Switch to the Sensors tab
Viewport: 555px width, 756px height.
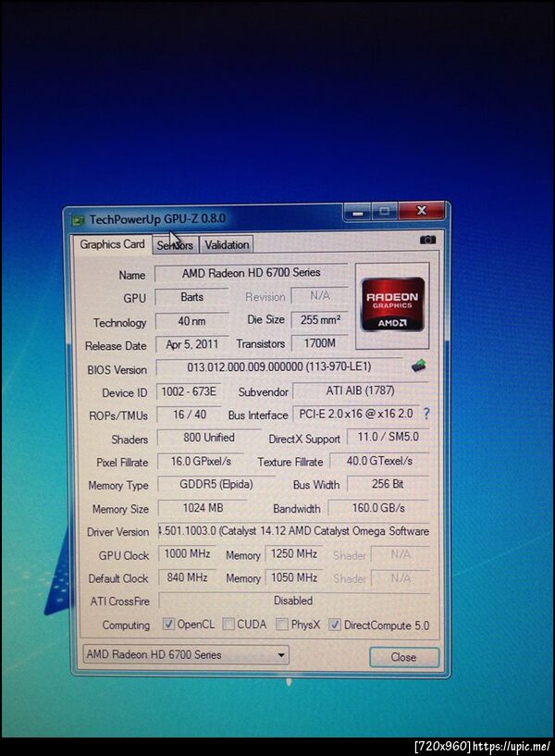point(175,245)
